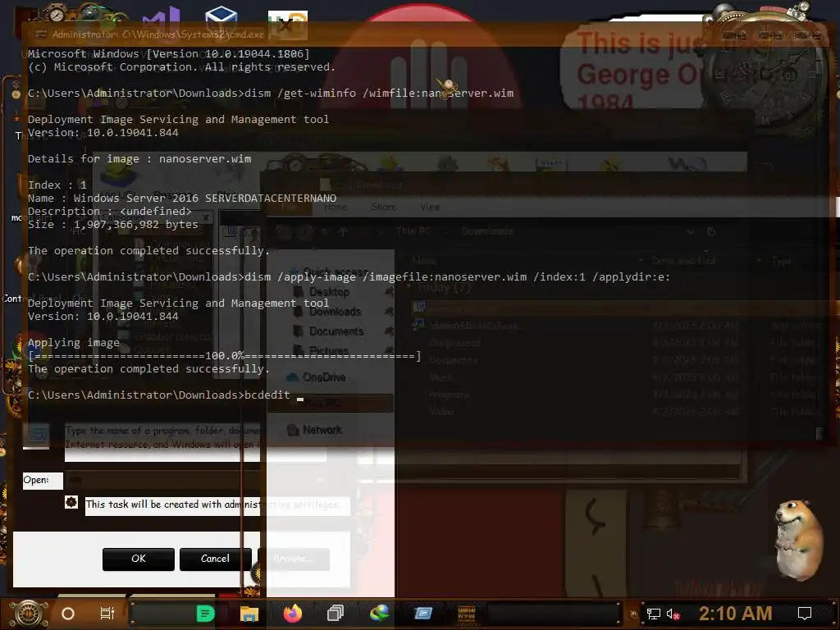
Task: Select the Music folder in Explorer list
Action: point(441,377)
